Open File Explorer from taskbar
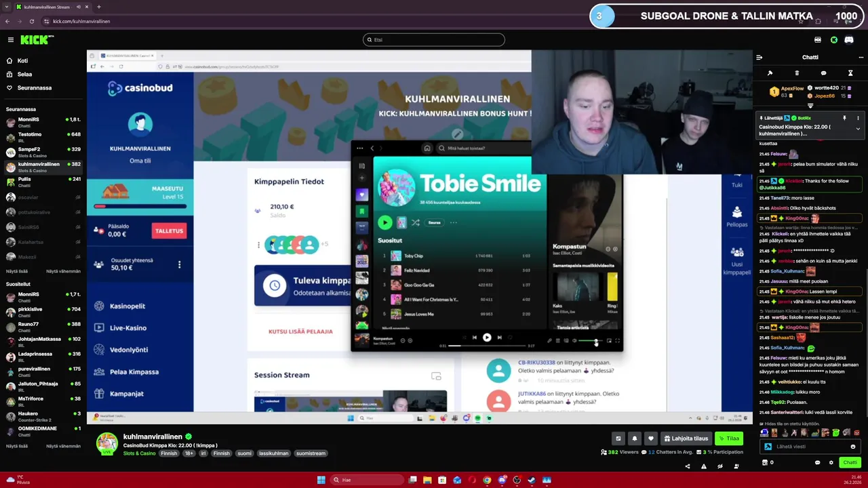 [427, 480]
